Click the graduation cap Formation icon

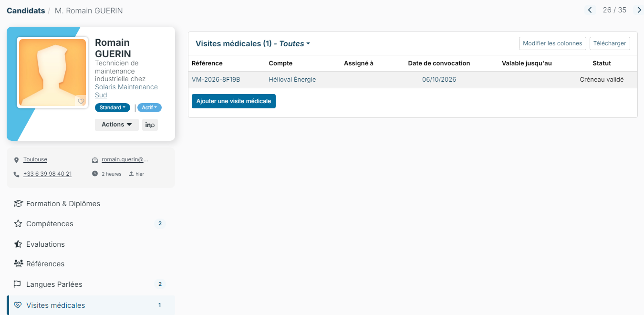18,204
